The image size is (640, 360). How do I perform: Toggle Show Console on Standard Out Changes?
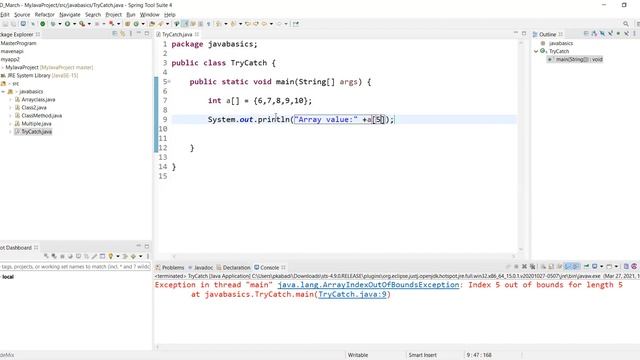[x=568, y=267]
